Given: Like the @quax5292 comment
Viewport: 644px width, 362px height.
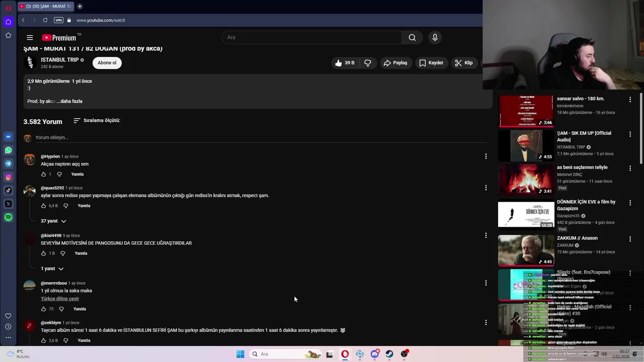Looking at the screenshot, I should (x=43, y=206).
